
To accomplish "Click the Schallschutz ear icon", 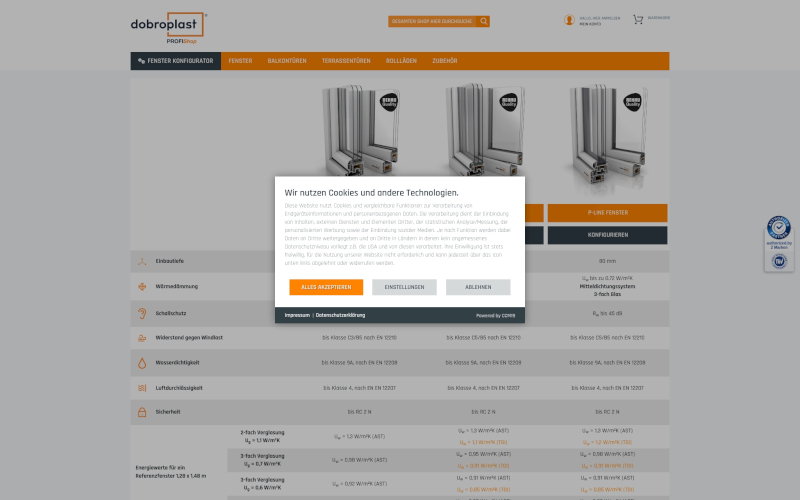I will (x=142, y=313).
